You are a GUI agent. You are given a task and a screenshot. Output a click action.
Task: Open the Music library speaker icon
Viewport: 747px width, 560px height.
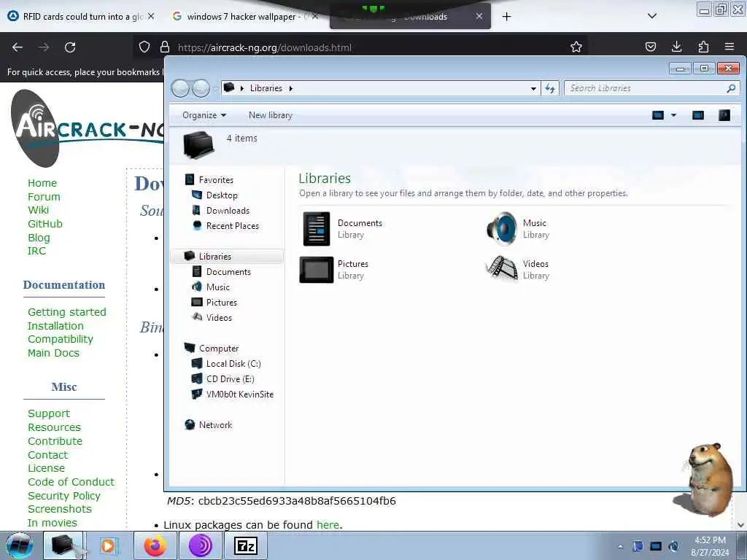pyautogui.click(x=502, y=228)
